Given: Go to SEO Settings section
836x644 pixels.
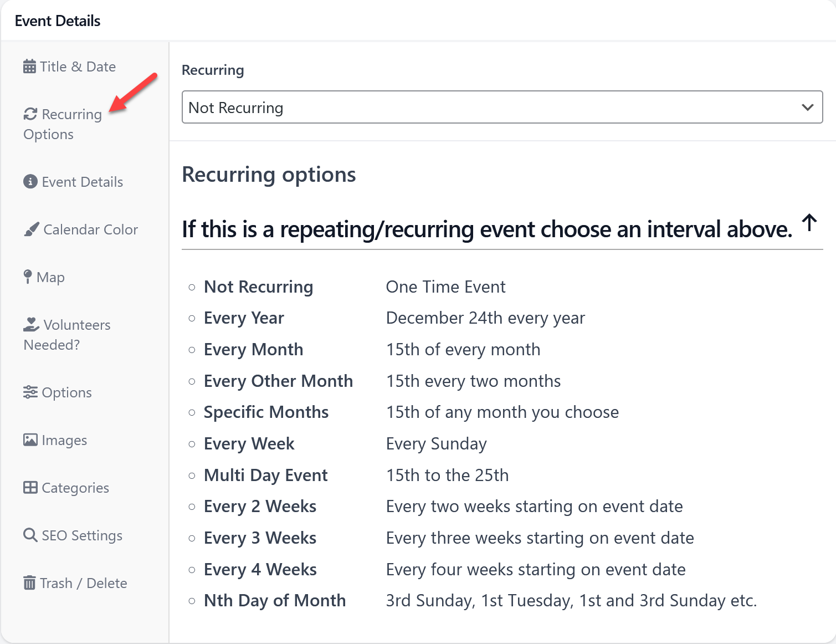Looking at the screenshot, I should tap(82, 535).
